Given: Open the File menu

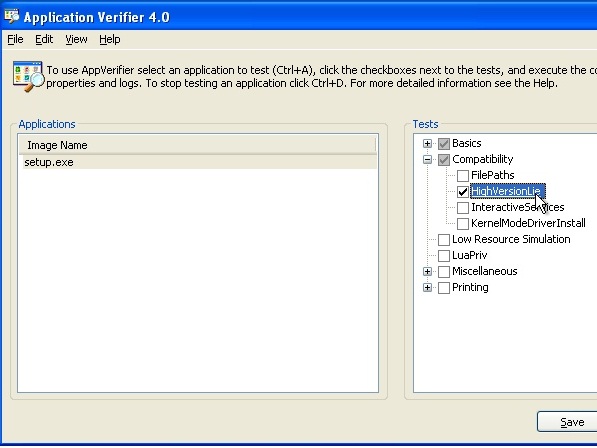Looking at the screenshot, I should pos(15,39).
